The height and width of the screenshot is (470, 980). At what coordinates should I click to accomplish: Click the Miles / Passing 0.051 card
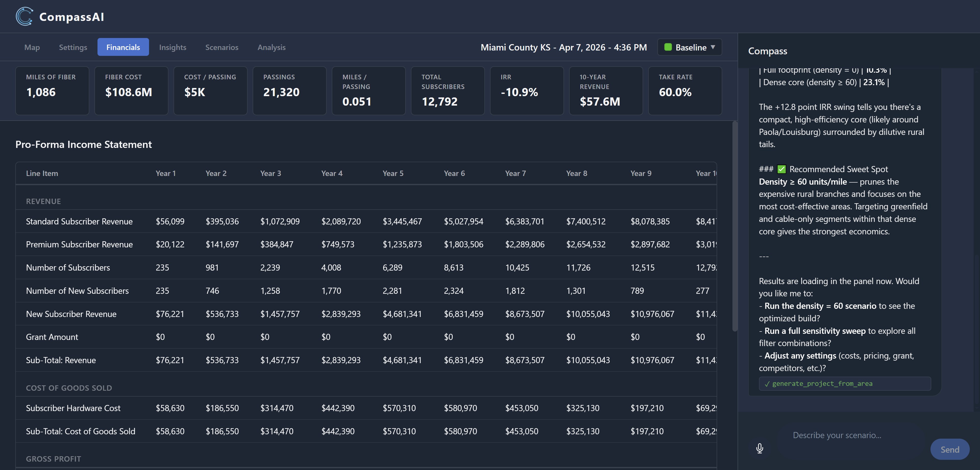[369, 91]
